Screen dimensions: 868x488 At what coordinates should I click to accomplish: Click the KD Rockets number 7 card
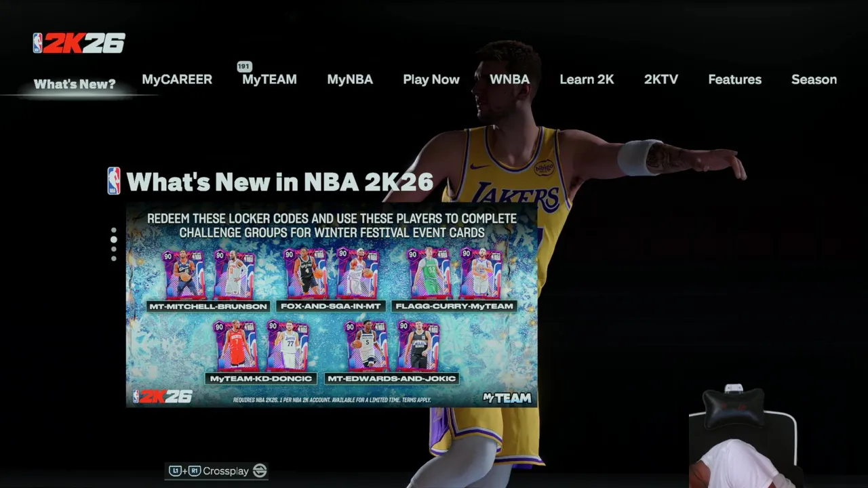[235, 346]
